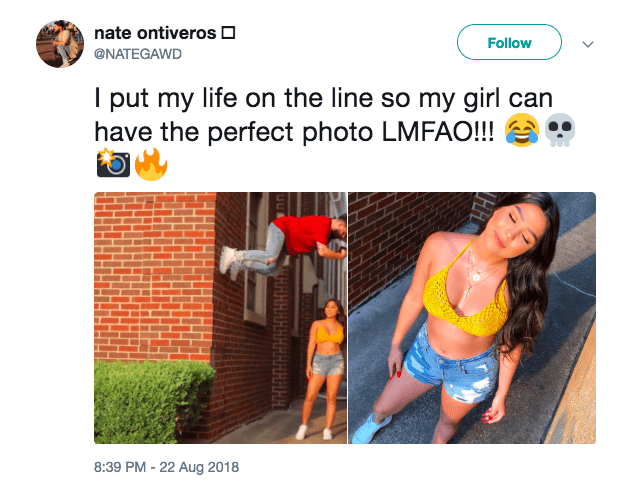Viewport: 633px width, 485px height.
Task: Click the man in red shirt
Action: click(285, 246)
